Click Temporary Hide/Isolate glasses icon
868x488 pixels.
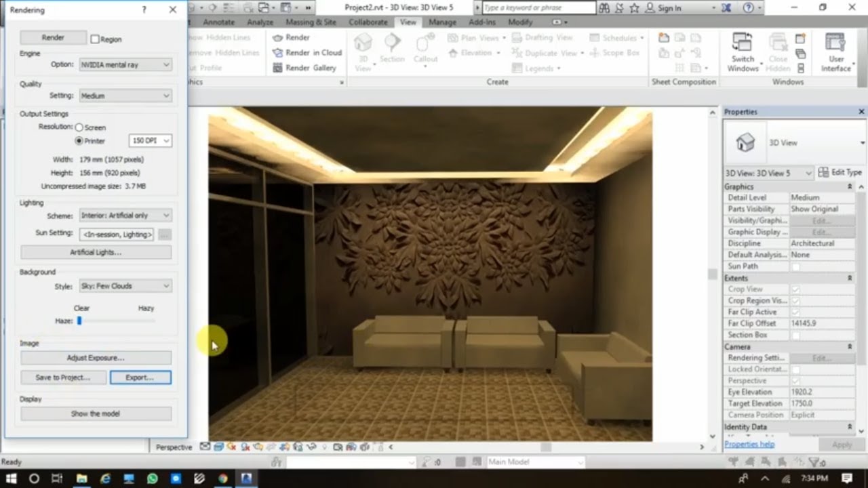pos(311,447)
